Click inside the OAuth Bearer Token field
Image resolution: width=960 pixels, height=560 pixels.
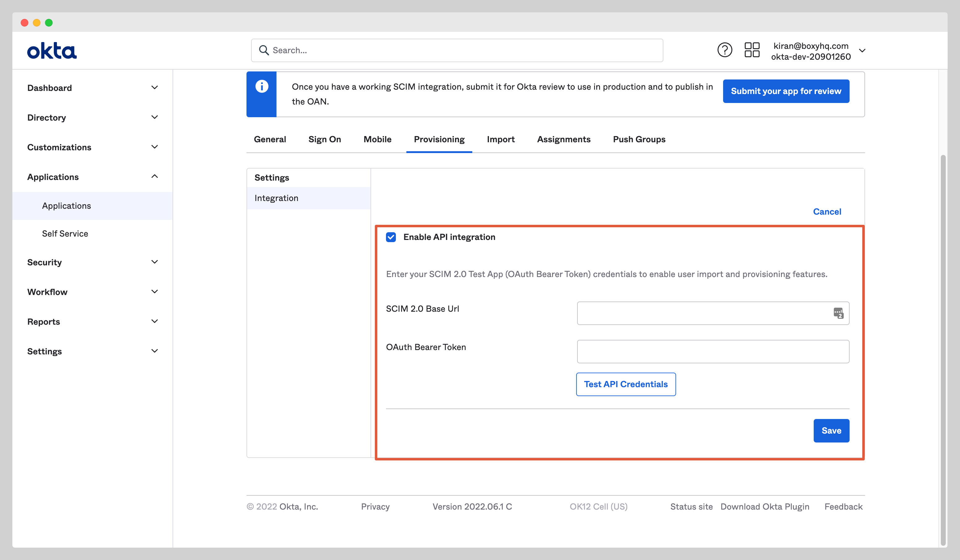point(713,351)
